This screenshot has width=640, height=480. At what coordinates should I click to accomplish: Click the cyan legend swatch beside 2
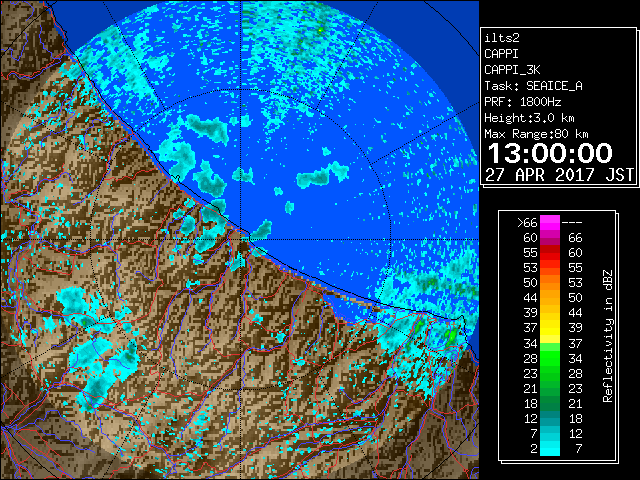point(550,448)
